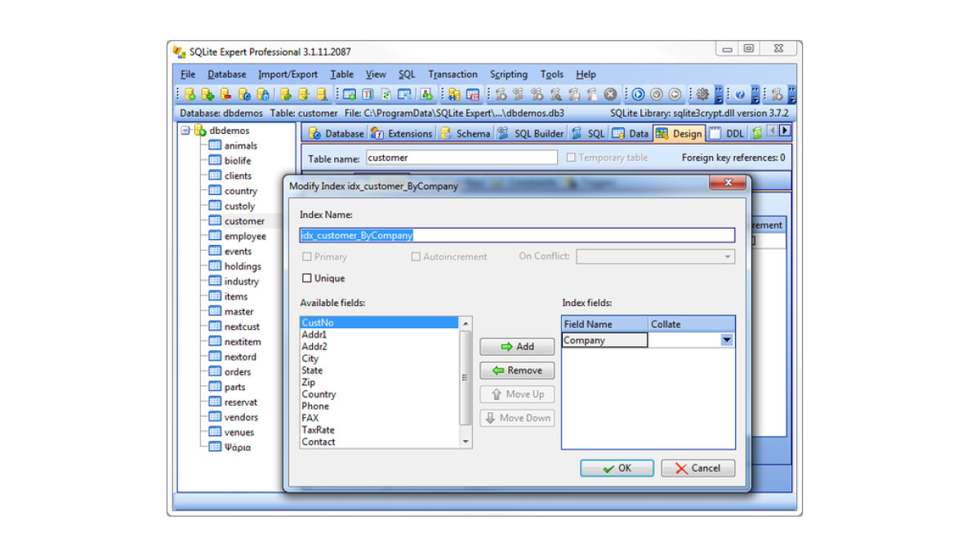The height and width of the screenshot is (551, 980).
Task: Click the gray circled X stop icon
Action: tap(611, 94)
